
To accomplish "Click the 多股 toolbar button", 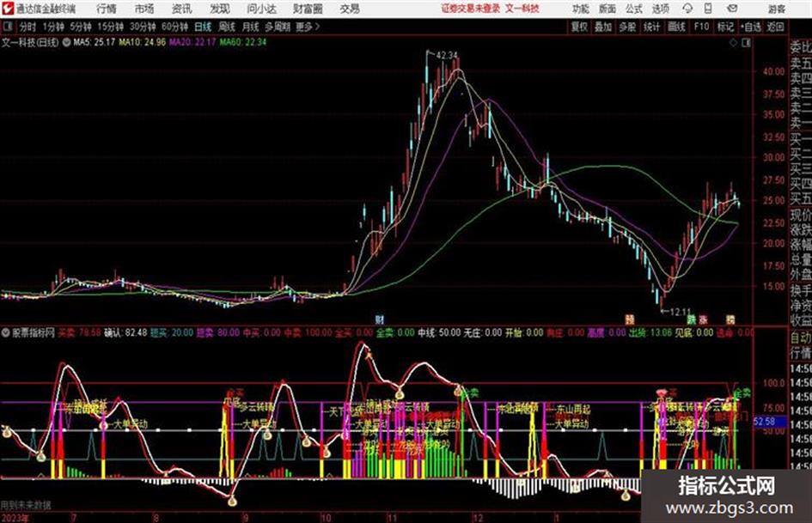I will pos(627,27).
